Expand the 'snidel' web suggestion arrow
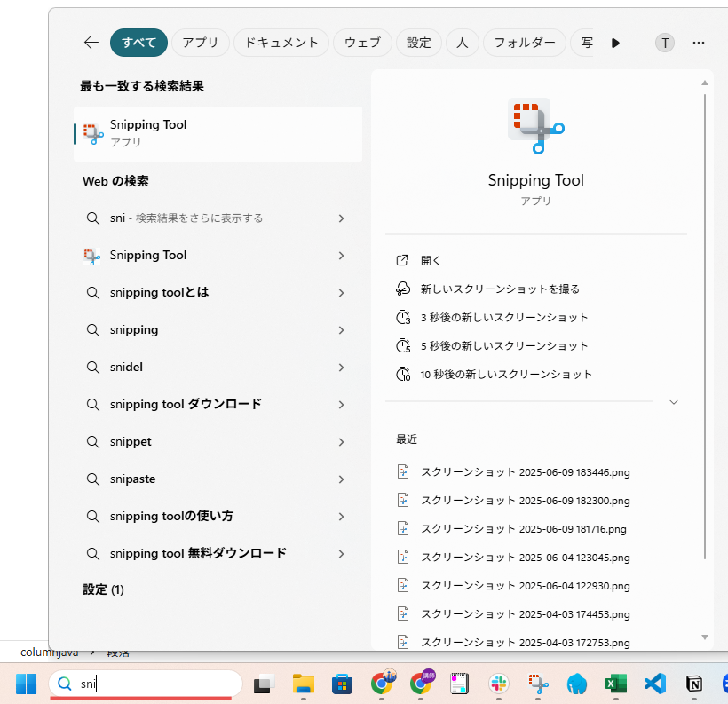728x704 pixels. pos(341,367)
